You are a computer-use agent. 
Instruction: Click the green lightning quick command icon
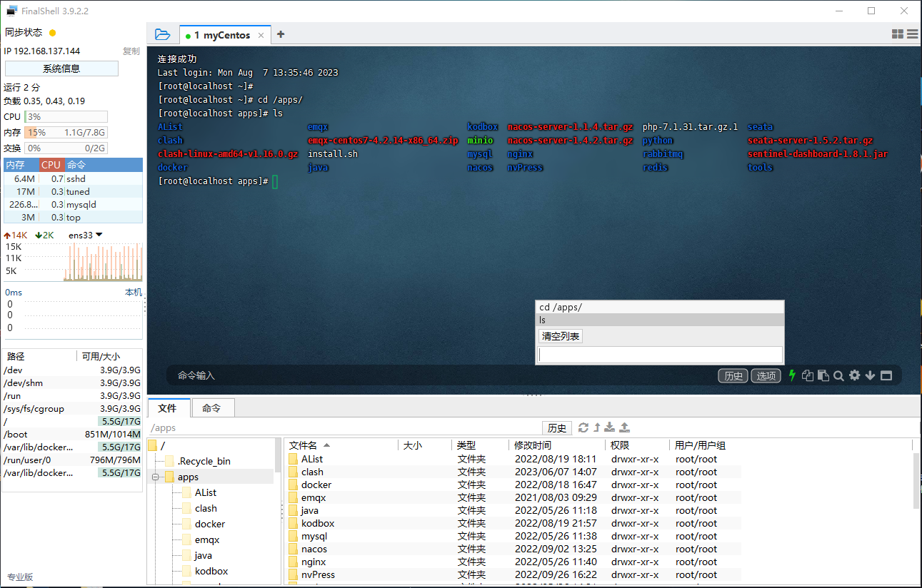click(x=792, y=375)
